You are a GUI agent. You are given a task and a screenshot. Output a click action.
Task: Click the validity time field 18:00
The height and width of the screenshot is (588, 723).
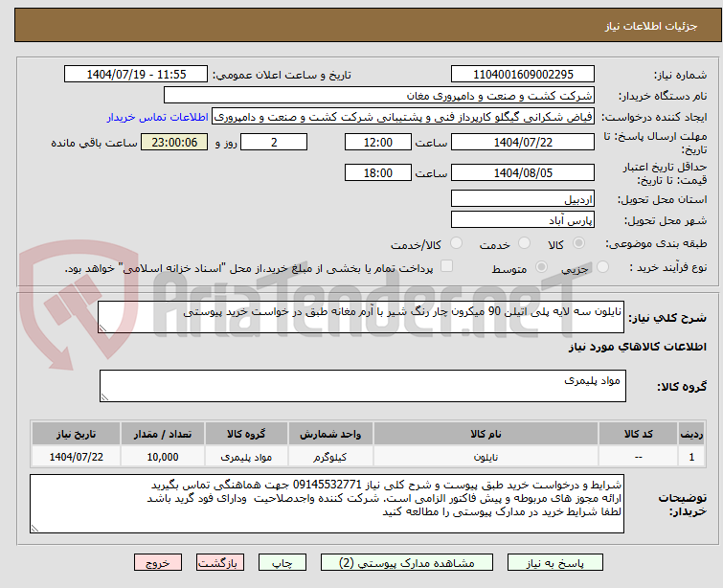[377, 173]
